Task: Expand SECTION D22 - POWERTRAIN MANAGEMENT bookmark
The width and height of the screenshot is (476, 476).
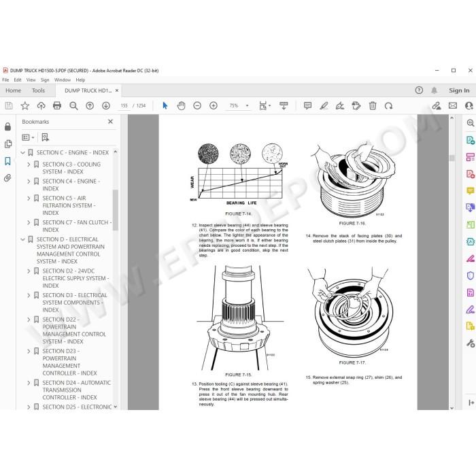Action: click(x=29, y=320)
